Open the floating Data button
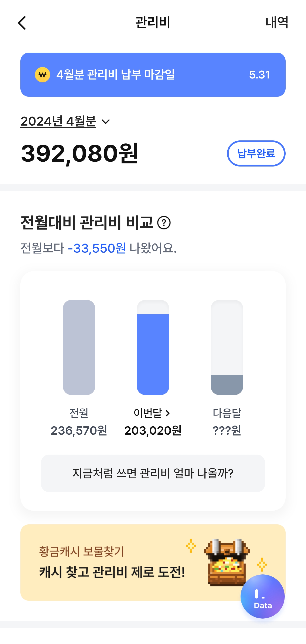306x644 pixels. tap(262, 596)
